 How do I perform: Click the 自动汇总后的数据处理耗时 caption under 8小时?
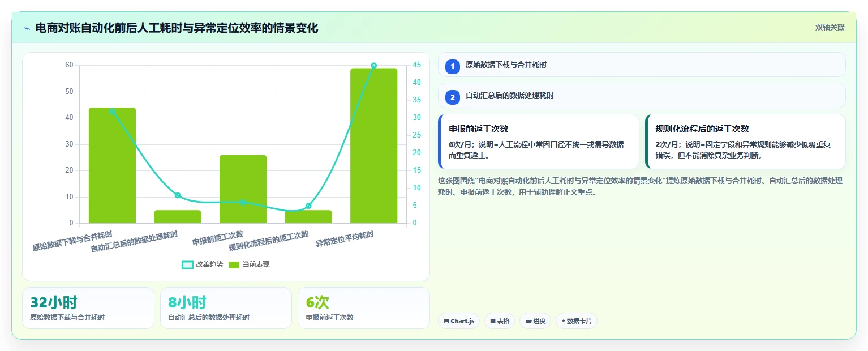click(209, 318)
